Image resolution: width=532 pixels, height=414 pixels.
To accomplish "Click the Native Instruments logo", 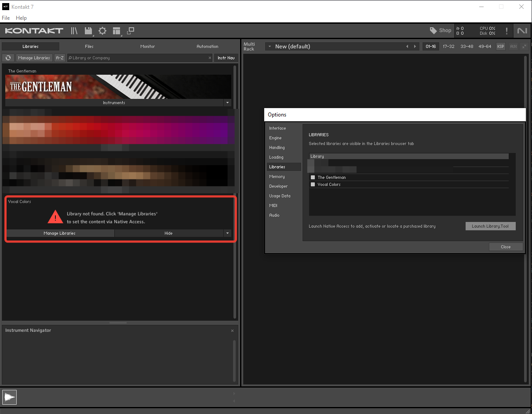I will tap(522, 31).
